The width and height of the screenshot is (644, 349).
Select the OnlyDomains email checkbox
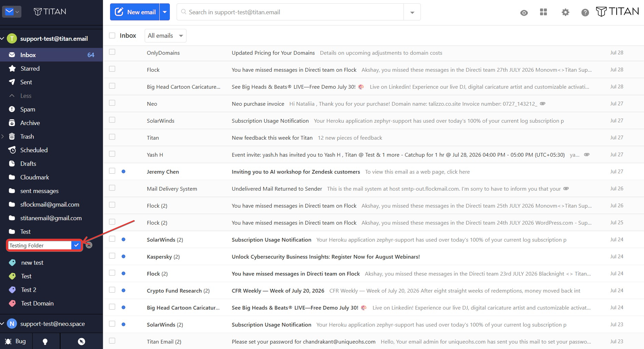[112, 52]
